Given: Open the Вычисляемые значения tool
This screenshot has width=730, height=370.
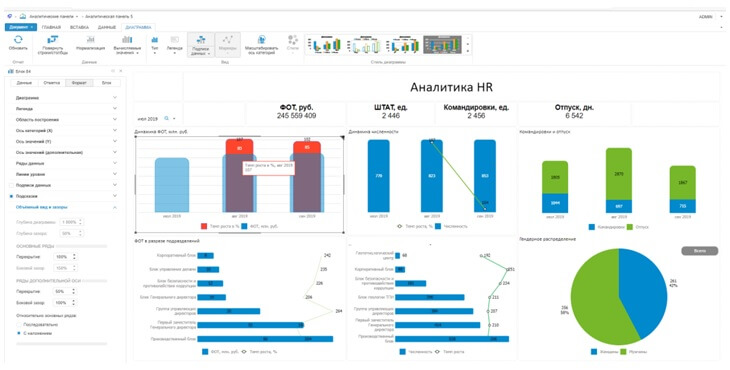Looking at the screenshot, I should pos(127,40).
